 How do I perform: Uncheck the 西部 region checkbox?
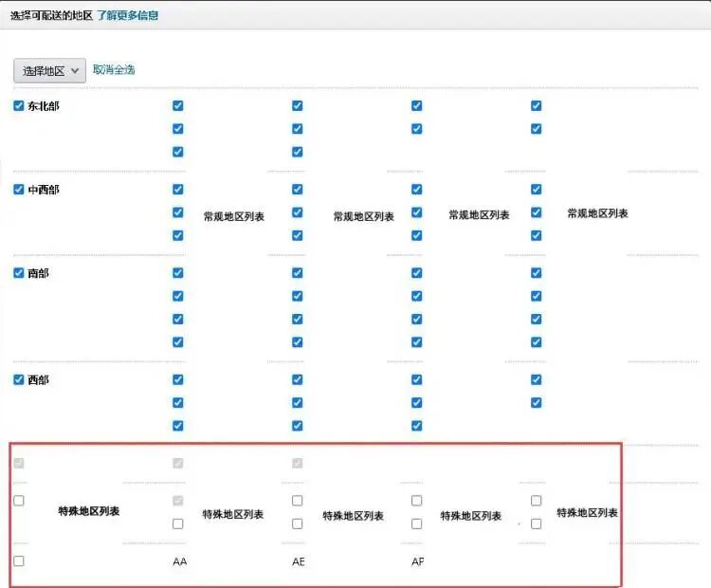tap(19, 379)
